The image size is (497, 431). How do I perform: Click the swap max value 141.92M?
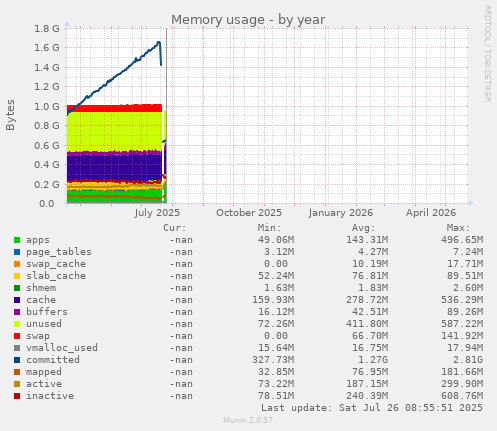point(462,336)
